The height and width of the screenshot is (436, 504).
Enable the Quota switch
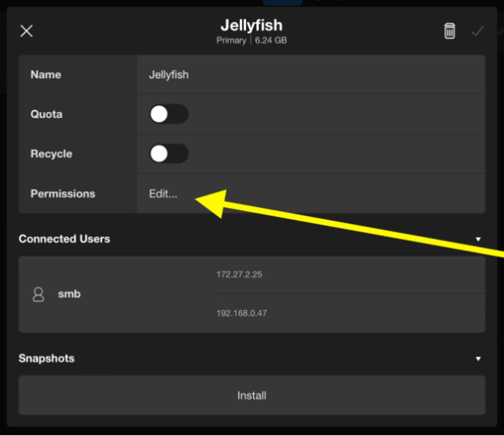168,114
